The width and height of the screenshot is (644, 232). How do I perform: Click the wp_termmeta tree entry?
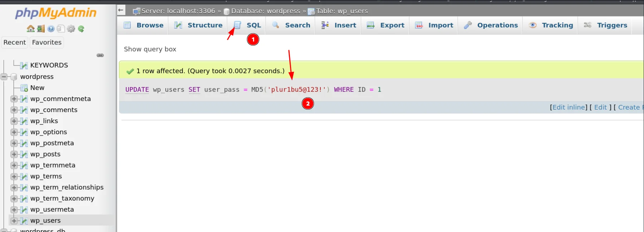click(53, 165)
